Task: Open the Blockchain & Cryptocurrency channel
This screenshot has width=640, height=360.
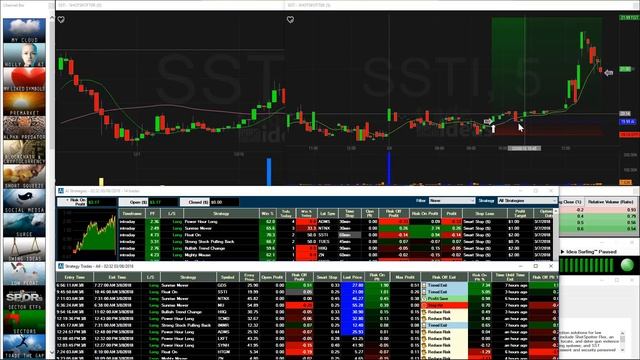Action: 24,152
